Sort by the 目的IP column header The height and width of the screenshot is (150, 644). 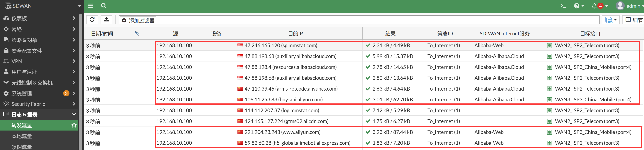pos(295,34)
